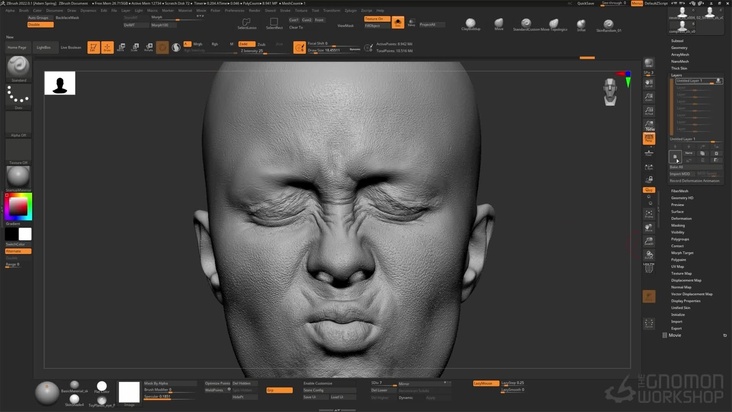Click the head orientation camera widget
732x412 pixels.
coord(610,91)
